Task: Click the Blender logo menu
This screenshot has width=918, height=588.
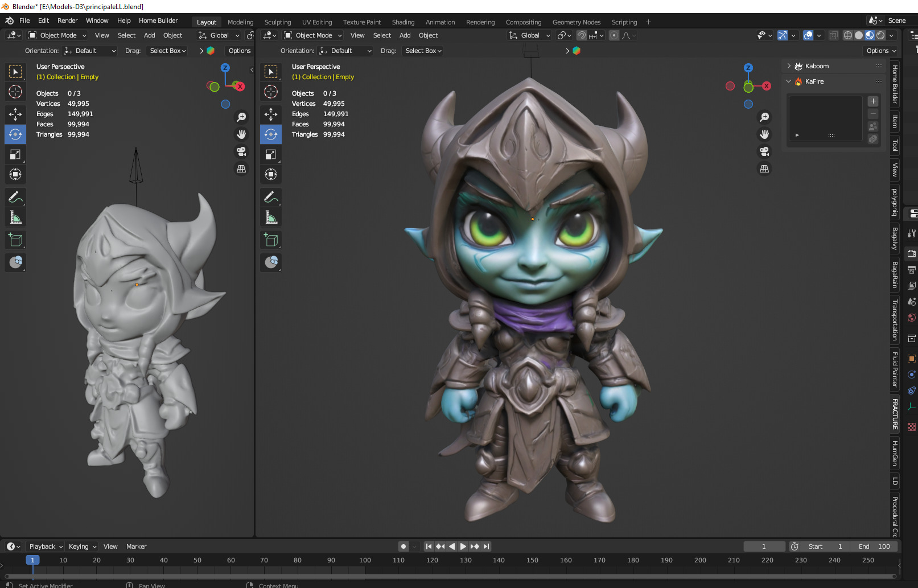Action: pyautogui.click(x=9, y=20)
